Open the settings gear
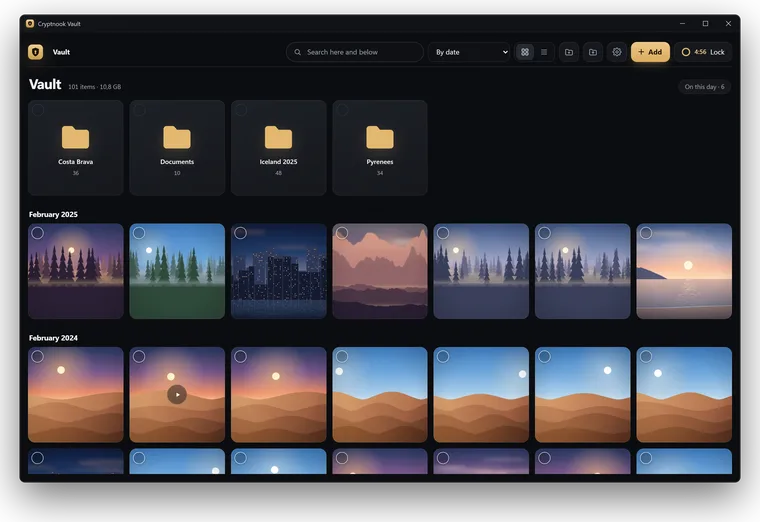Image resolution: width=760 pixels, height=522 pixels. [617, 52]
